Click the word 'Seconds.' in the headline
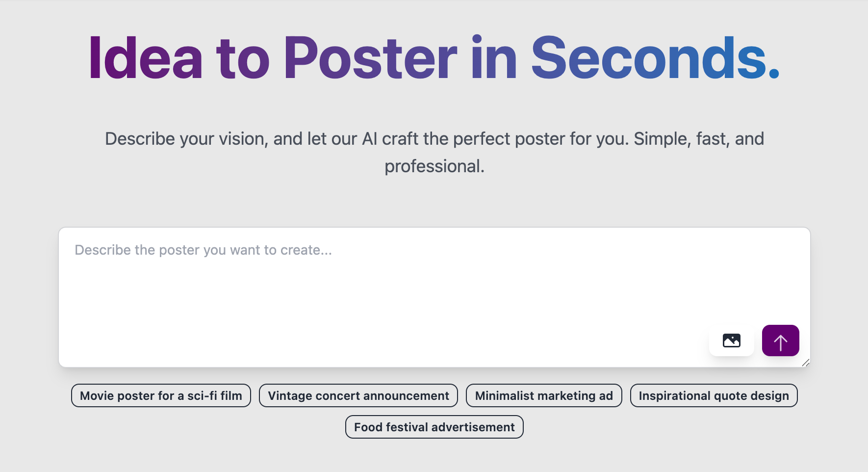Image resolution: width=868 pixels, height=472 pixels. pyautogui.click(x=655, y=58)
